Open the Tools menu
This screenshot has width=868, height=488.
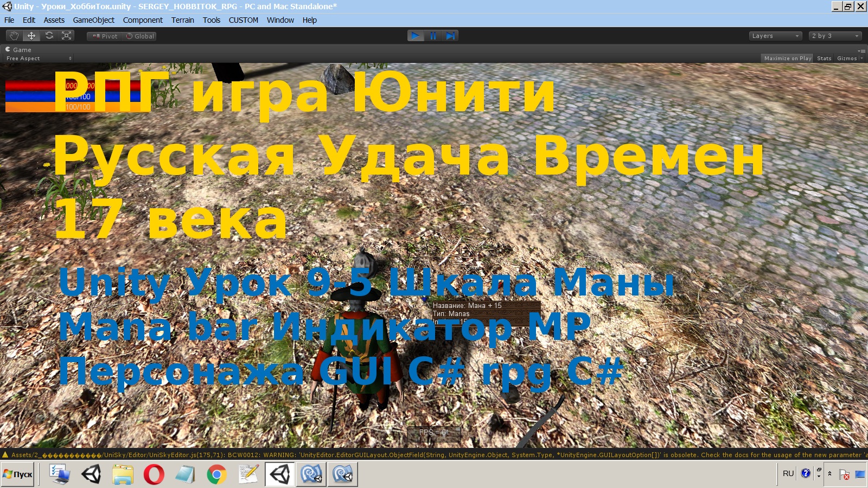point(212,20)
